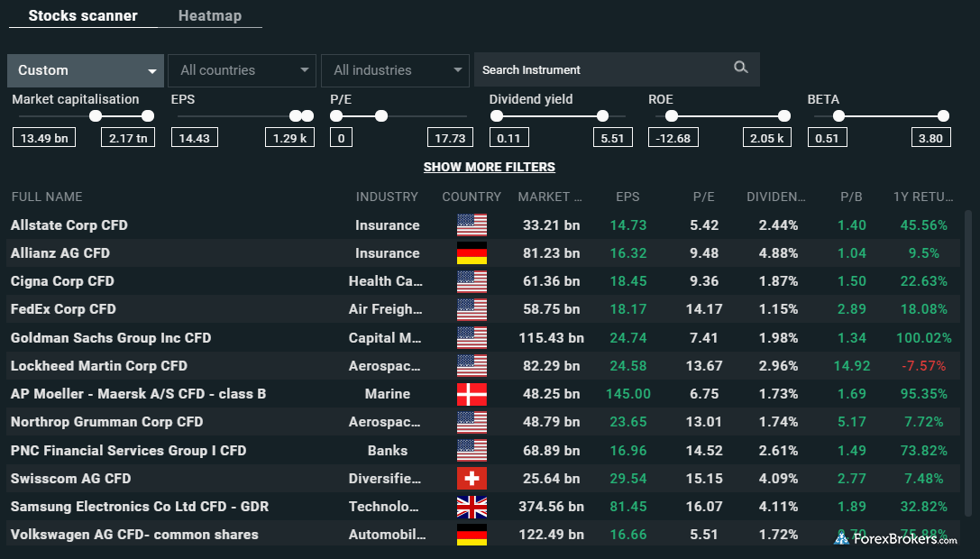The image size is (980, 559).
Task: Select the Stocks scanner tab
Action: 83,16
